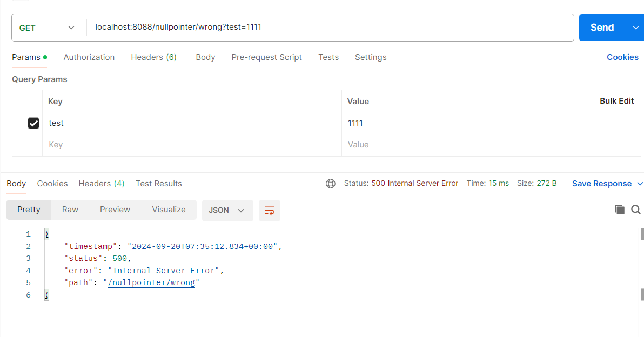Expand the Send button arrow
The image size is (644, 337).
tap(635, 28)
